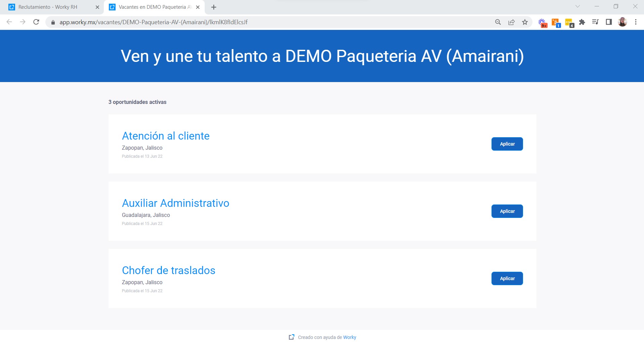Screen dimensions: 644x342
Task: Open the zoom magnifier in address bar
Action: click(498, 22)
